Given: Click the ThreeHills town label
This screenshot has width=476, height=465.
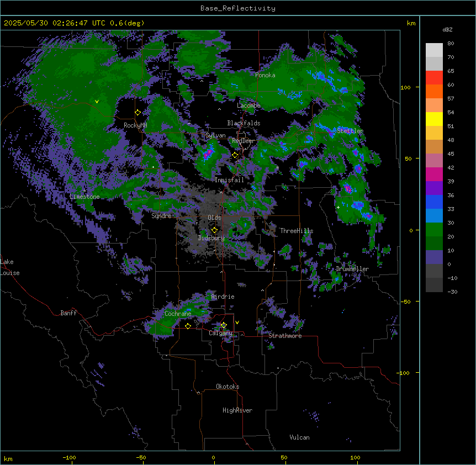Looking at the screenshot, I should pyautogui.click(x=297, y=231).
